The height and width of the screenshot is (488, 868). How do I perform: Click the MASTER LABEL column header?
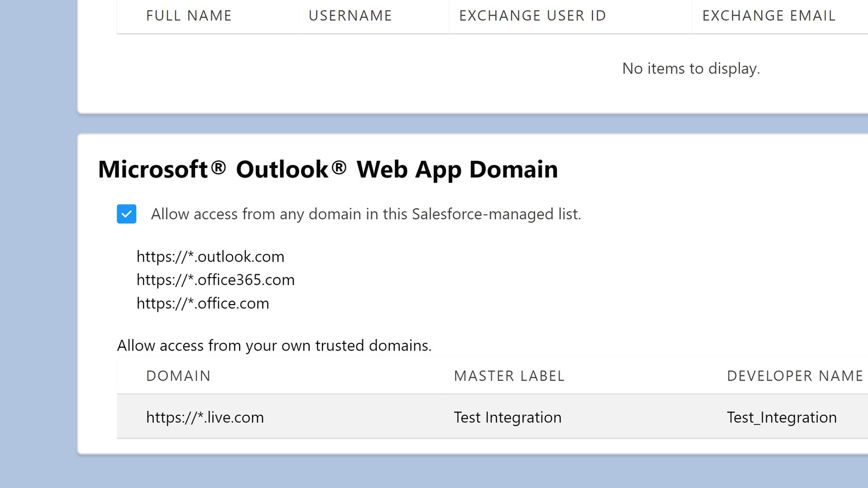click(x=509, y=376)
